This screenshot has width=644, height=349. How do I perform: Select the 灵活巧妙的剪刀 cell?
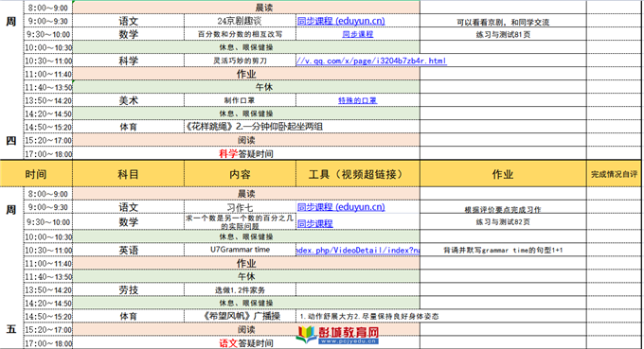point(240,61)
